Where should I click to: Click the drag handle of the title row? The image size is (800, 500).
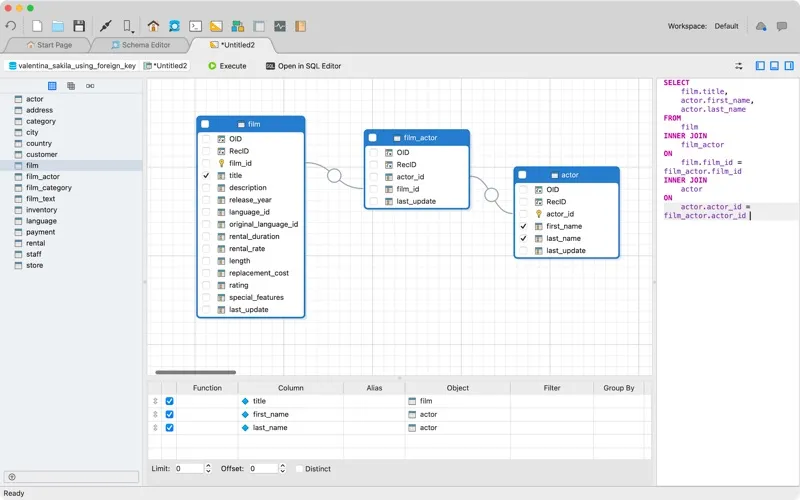(x=155, y=401)
